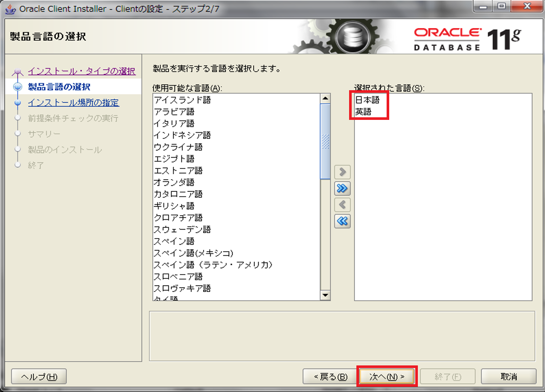The image size is (545, 392).
Task: Open インストール場所の指定 step link
Action: click(x=73, y=102)
